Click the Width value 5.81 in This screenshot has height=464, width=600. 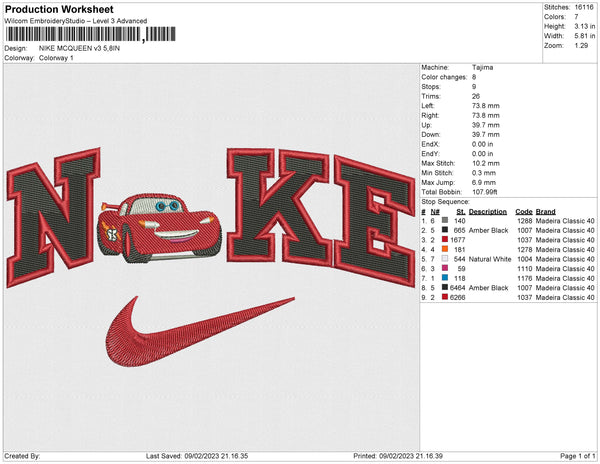point(584,36)
